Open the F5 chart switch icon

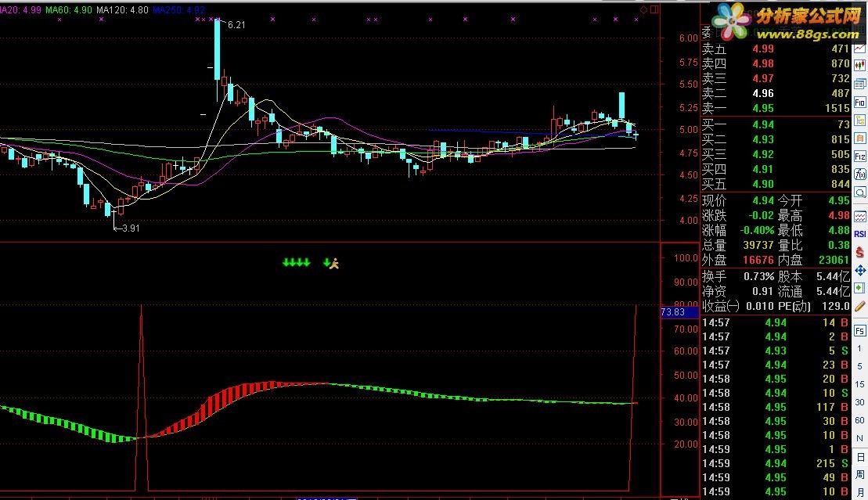pos(859,330)
